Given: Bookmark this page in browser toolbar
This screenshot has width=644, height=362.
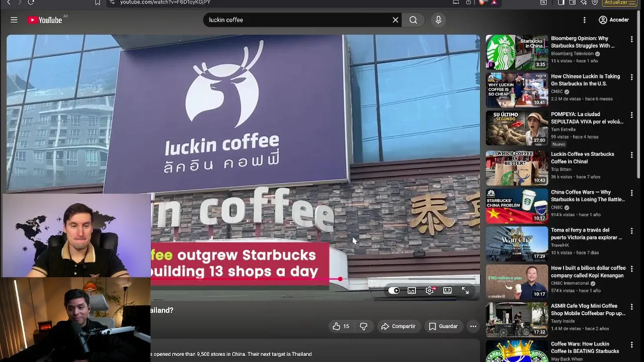Looking at the screenshot, I should tap(98, 3).
